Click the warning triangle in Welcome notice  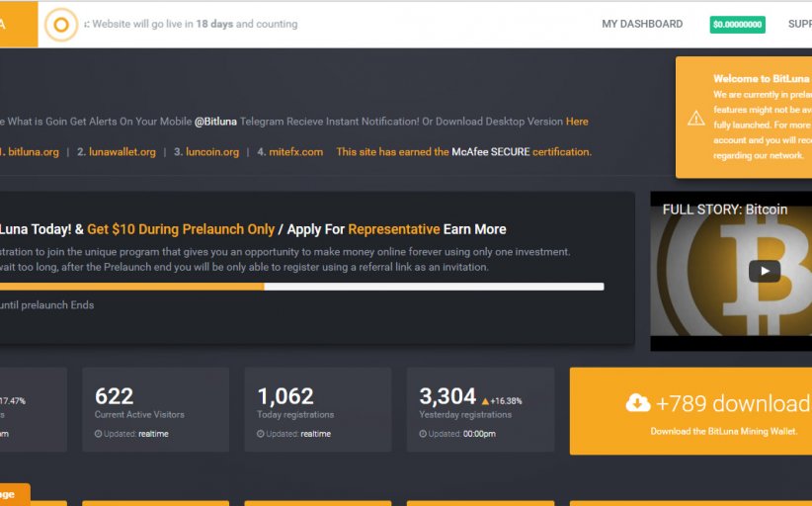pyautogui.click(x=696, y=118)
